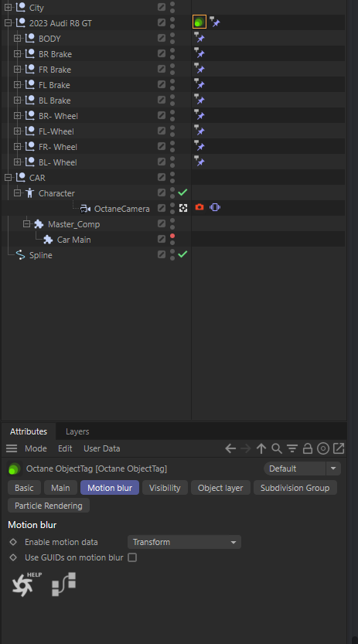
Task: Select the constraint tag on FL Brake row
Action: (x=199, y=84)
